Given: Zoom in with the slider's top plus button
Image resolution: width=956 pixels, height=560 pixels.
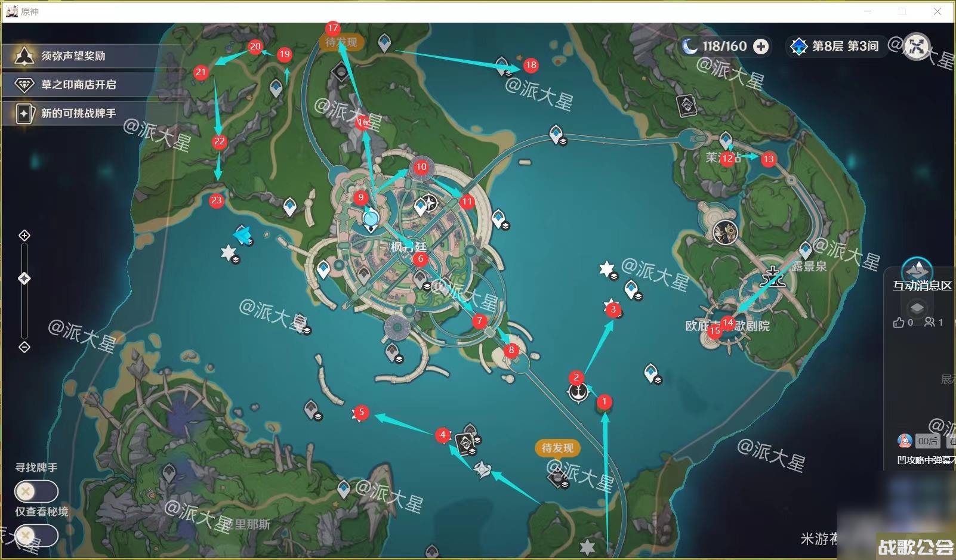Looking at the screenshot, I should pyautogui.click(x=24, y=236).
